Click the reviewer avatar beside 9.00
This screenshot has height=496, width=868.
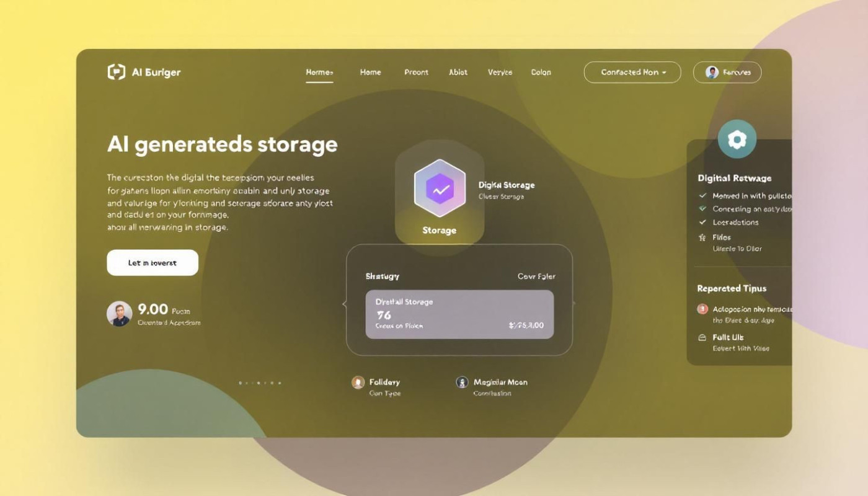pyautogui.click(x=119, y=314)
